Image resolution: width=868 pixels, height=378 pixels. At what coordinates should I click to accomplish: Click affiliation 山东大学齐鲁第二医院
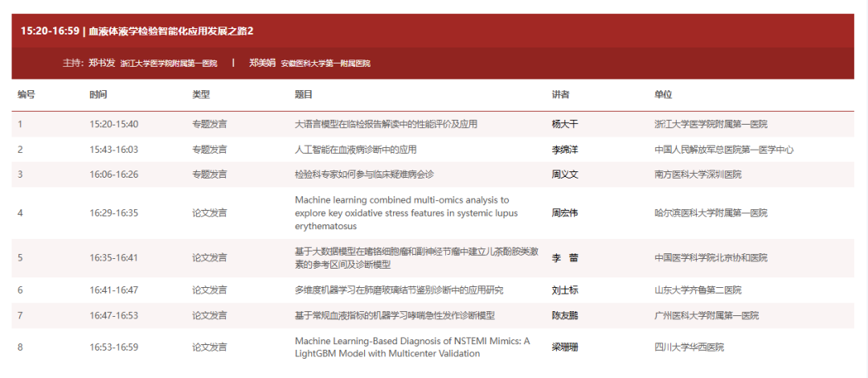coord(698,290)
